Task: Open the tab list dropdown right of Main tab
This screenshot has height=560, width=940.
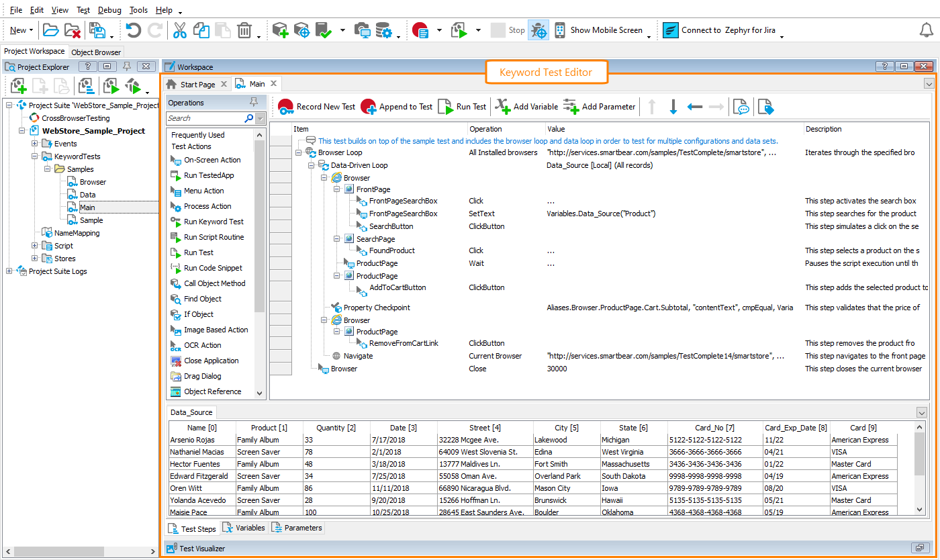Action: [929, 84]
